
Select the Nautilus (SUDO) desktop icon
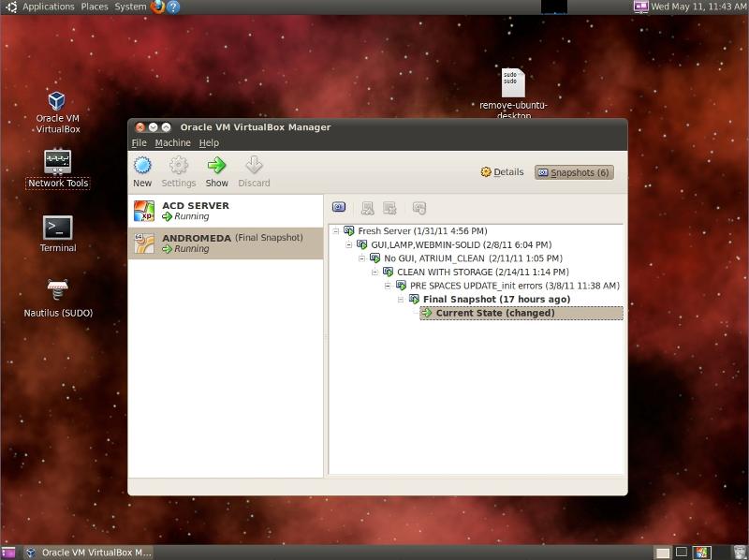[x=58, y=298]
